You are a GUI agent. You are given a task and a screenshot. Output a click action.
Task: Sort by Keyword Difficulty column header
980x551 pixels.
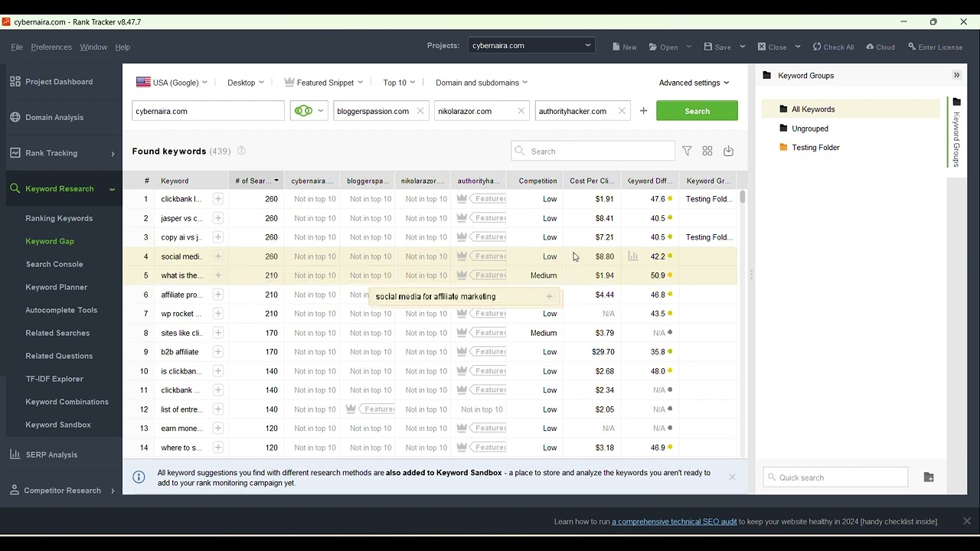pyautogui.click(x=650, y=181)
